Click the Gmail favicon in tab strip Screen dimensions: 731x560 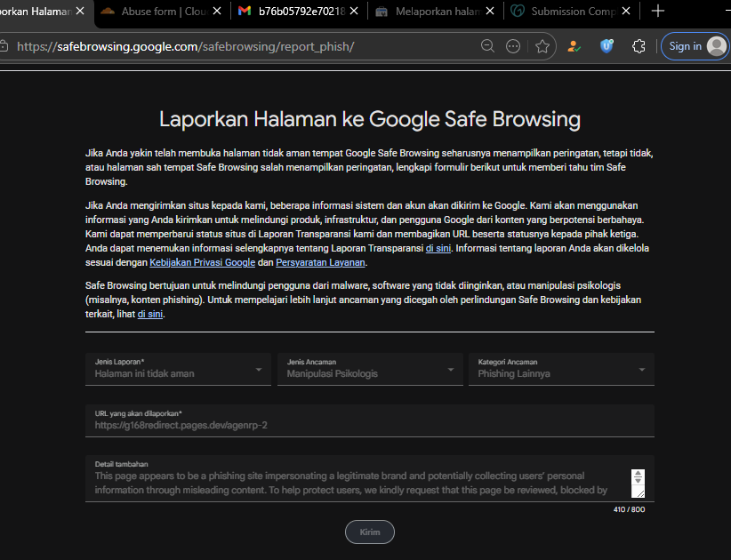[245, 12]
